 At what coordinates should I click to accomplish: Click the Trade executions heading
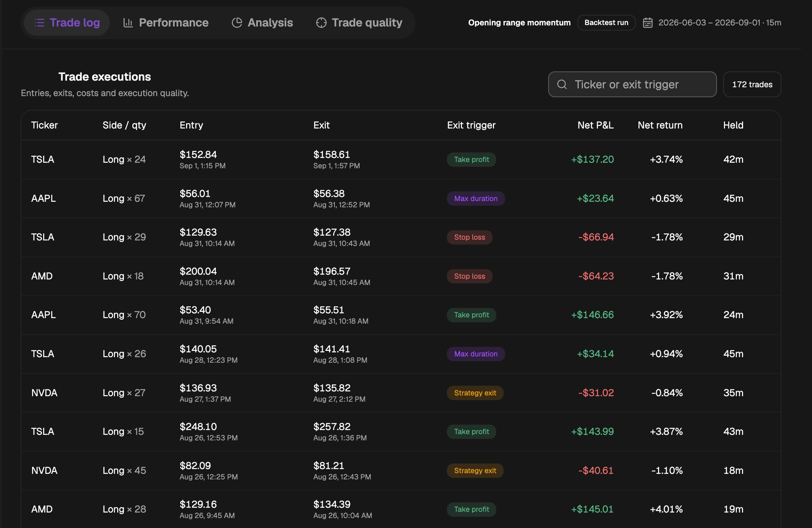105,77
